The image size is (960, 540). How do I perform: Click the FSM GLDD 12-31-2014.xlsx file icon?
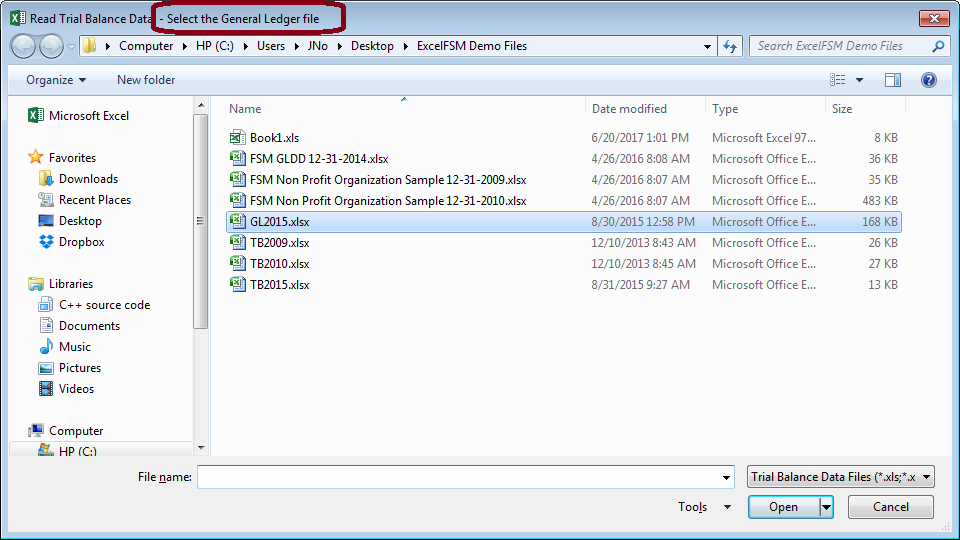[x=238, y=159]
